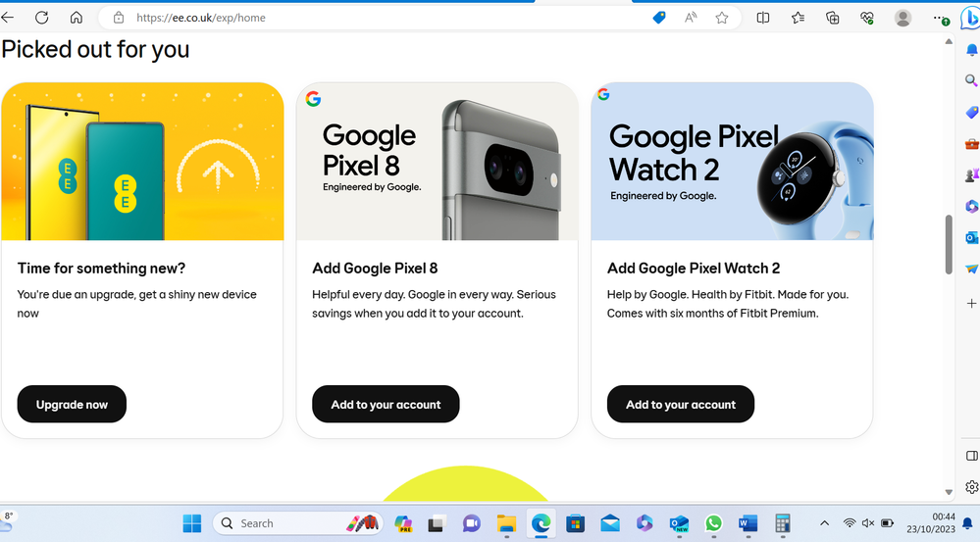Toggle the sidebar panel layout icon
The image size is (980, 542).
coord(971,456)
